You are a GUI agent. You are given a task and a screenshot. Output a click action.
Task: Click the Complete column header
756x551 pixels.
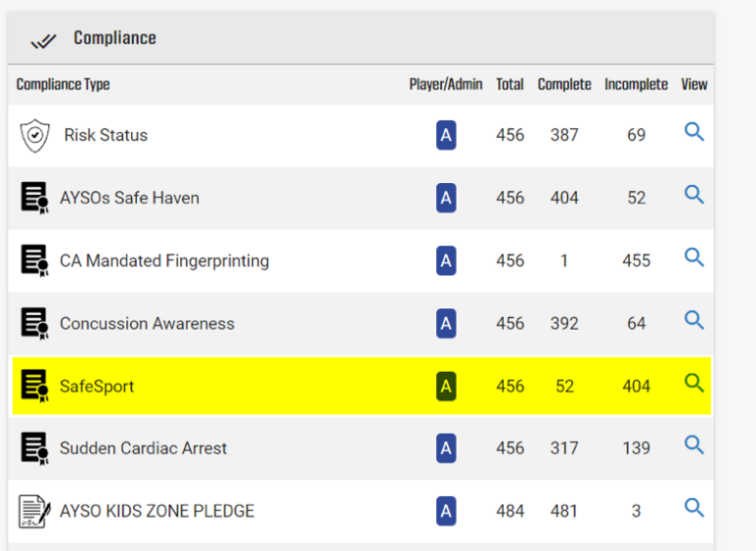click(564, 85)
